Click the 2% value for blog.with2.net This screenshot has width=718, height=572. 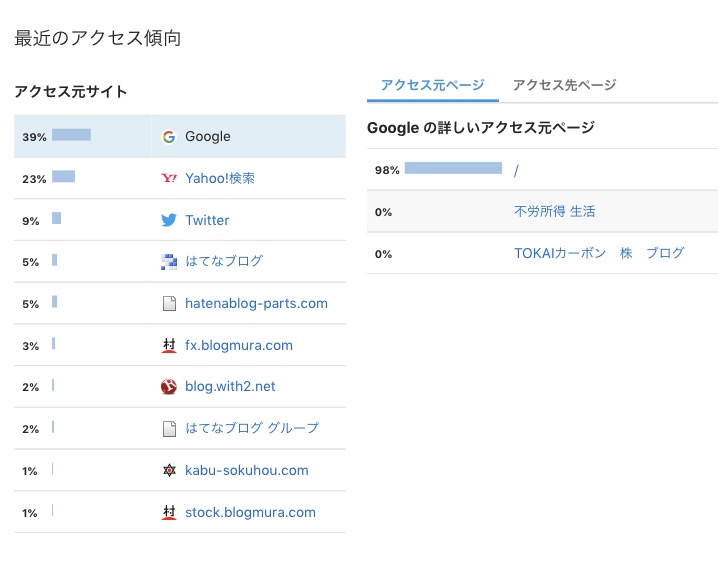click(x=31, y=387)
